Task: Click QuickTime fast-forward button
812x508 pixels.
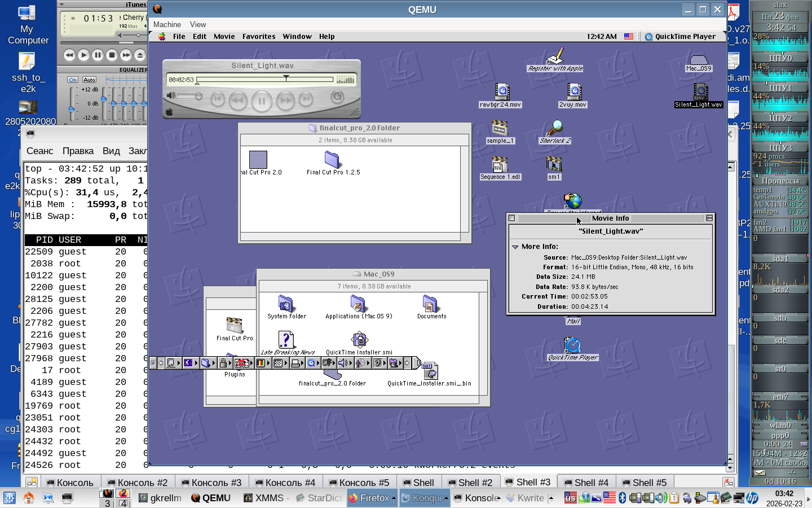Action: coord(286,100)
